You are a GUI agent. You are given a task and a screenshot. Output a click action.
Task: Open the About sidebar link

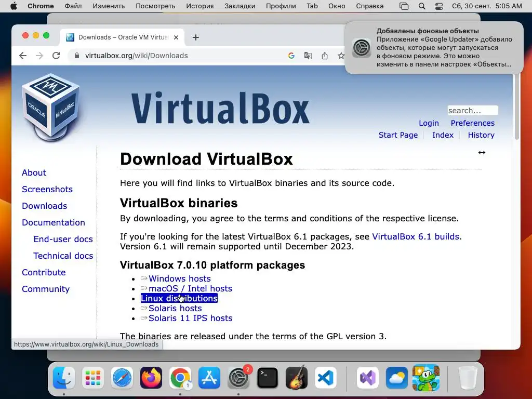point(34,172)
